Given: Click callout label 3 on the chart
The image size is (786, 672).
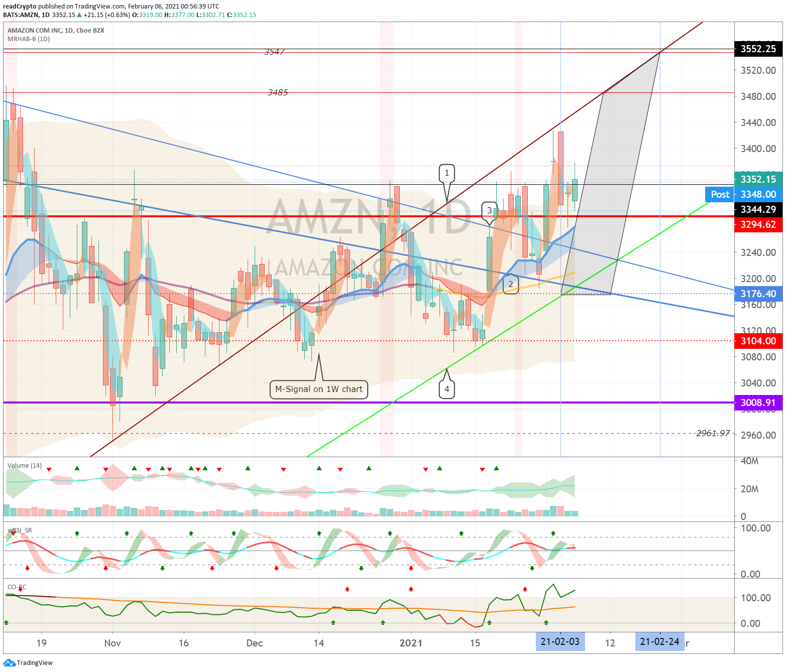Looking at the screenshot, I should 489,210.
